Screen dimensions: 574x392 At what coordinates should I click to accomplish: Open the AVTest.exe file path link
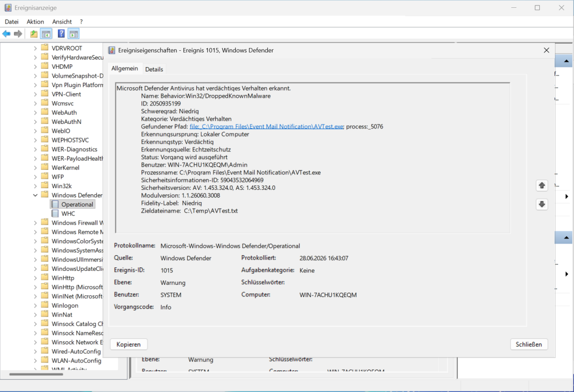click(267, 127)
